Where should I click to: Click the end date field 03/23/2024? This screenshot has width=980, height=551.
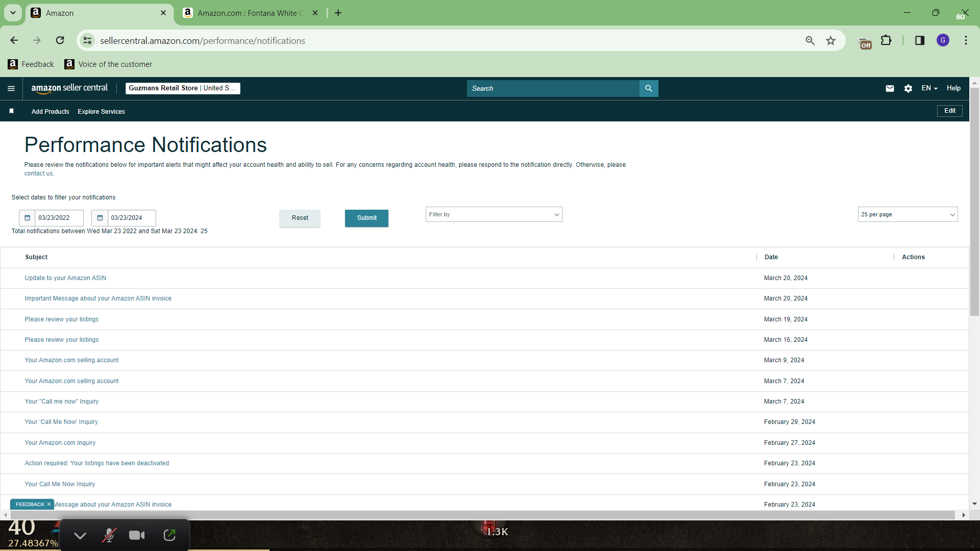132,218
